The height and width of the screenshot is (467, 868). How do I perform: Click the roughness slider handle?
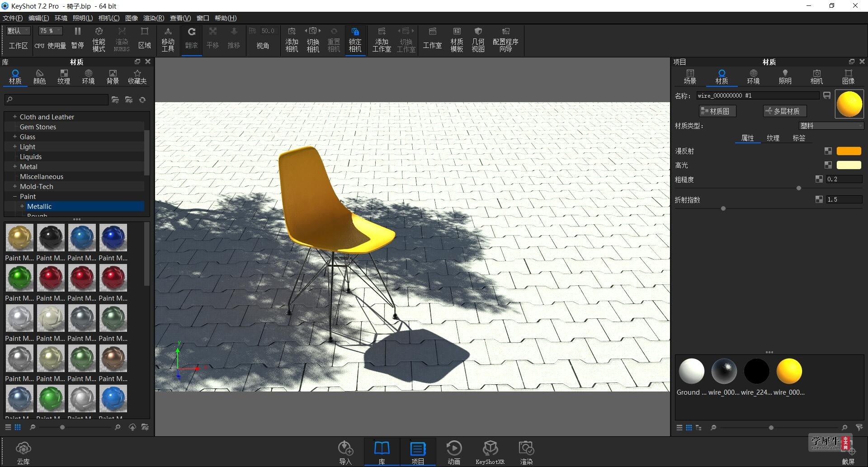(x=798, y=188)
